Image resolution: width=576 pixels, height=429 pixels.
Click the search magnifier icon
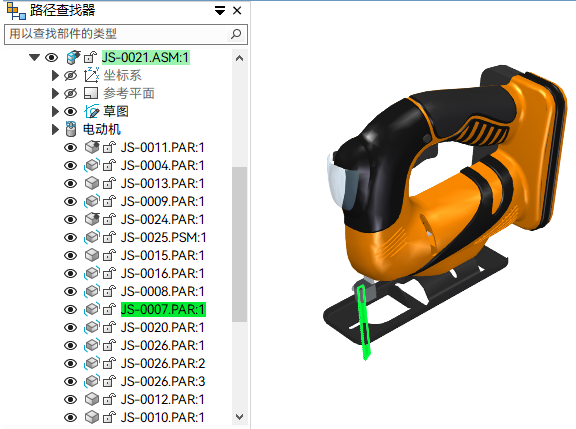point(236,34)
